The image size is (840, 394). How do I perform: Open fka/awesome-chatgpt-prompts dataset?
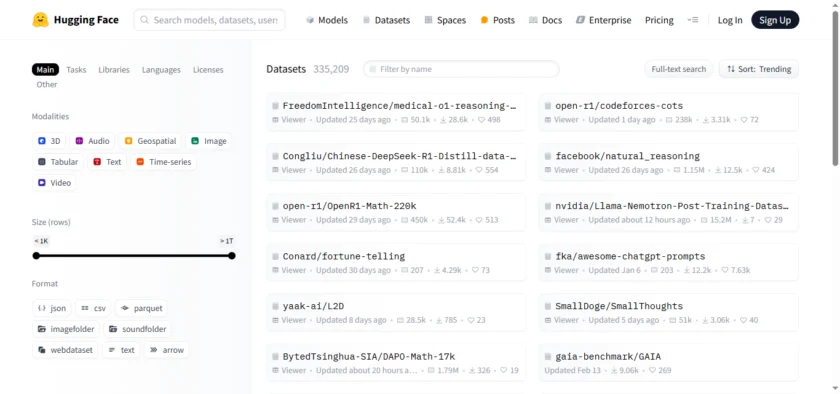pyautogui.click(x=669, y=262)
